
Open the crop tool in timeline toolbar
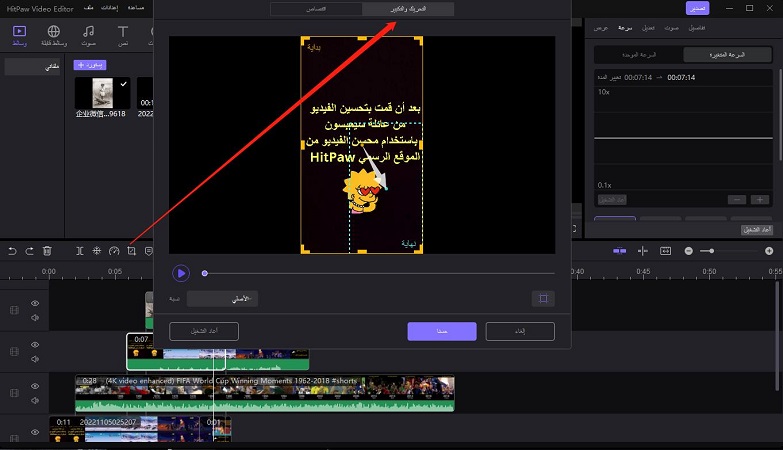(x=131, y=251)
